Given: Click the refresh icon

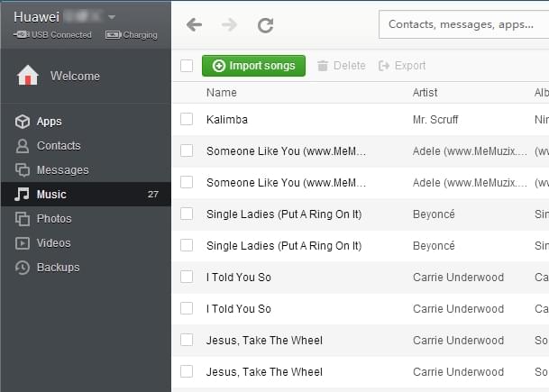Looking at the screenshot, I should (x=265, y=25).
